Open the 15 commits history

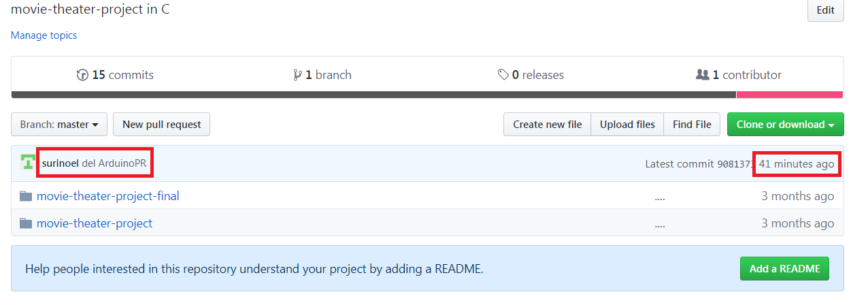pos(115,75)
